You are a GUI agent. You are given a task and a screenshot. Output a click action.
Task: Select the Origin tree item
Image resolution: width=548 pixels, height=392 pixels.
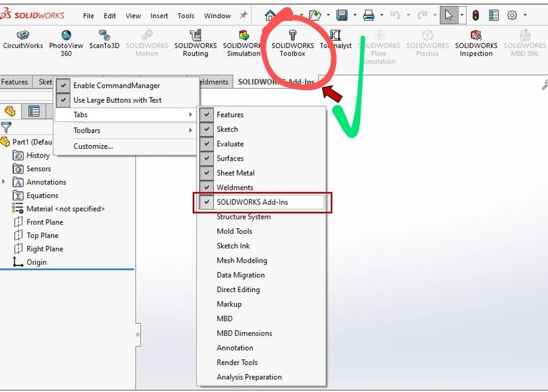click(30, 262)
